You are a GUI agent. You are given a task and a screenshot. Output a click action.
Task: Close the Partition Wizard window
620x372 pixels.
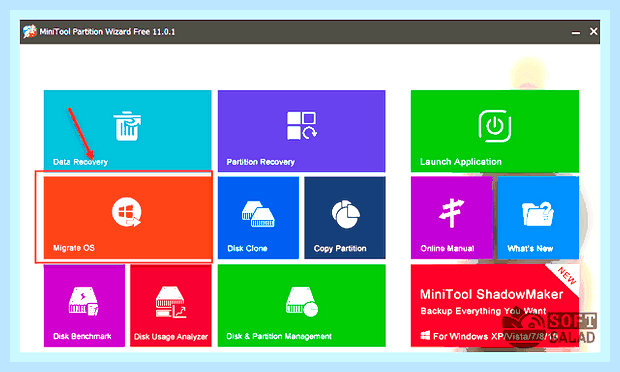pos(593,31)
